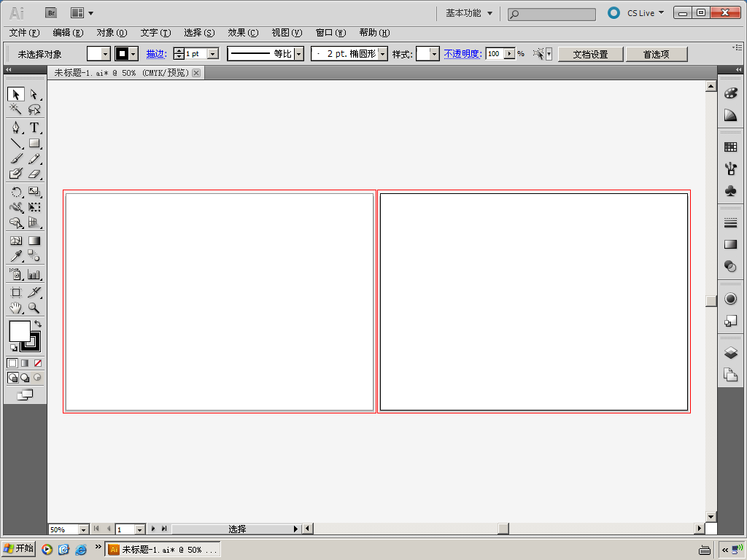The image size is (747, 560).
Task: Open the artboard number dropdown
Action: (139, 529)
